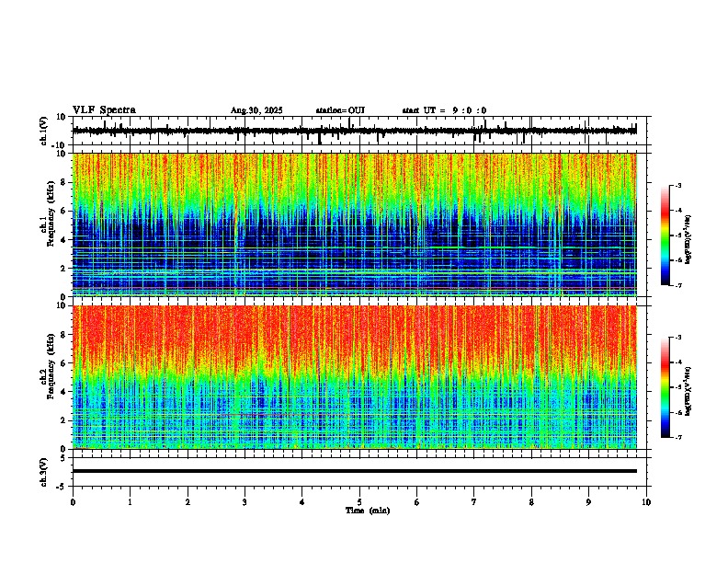This screenshot has width=728, height=563.
Task: Click the "VLF Spectra" title text
Action: pyautogui.click(x=104, y=110)
